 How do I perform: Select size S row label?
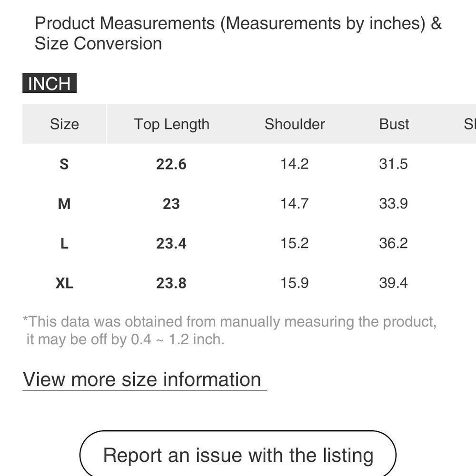pyautogui.click(x=64, y=164)
